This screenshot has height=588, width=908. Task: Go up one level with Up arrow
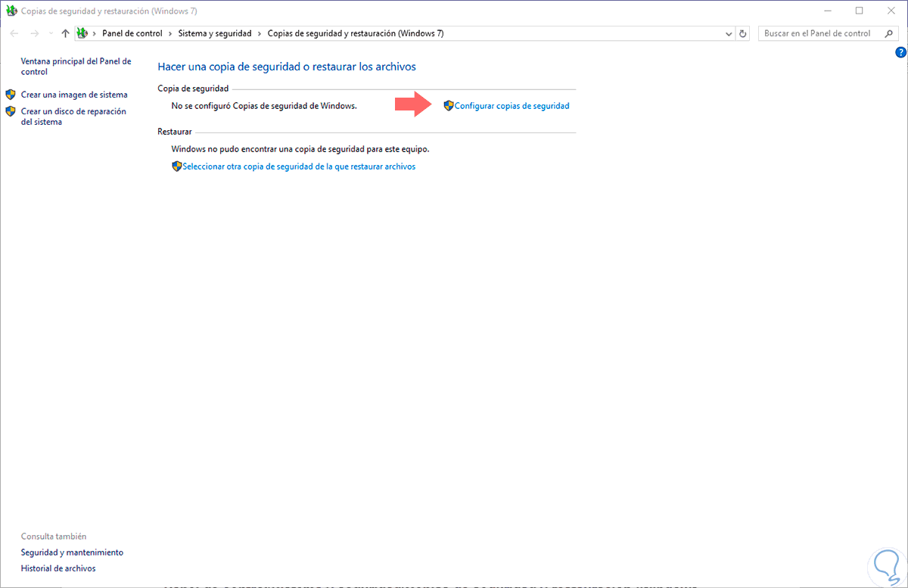(66, 33)
